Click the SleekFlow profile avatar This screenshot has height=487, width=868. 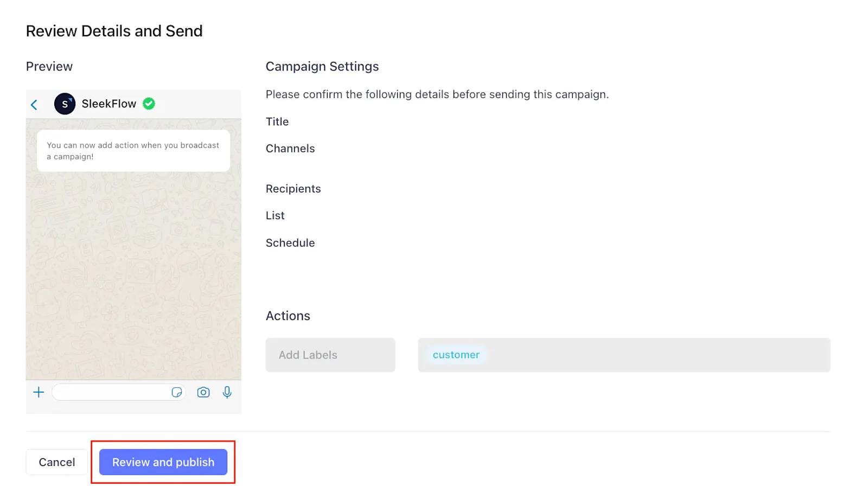pyautogui.click(x=65, y=104)
